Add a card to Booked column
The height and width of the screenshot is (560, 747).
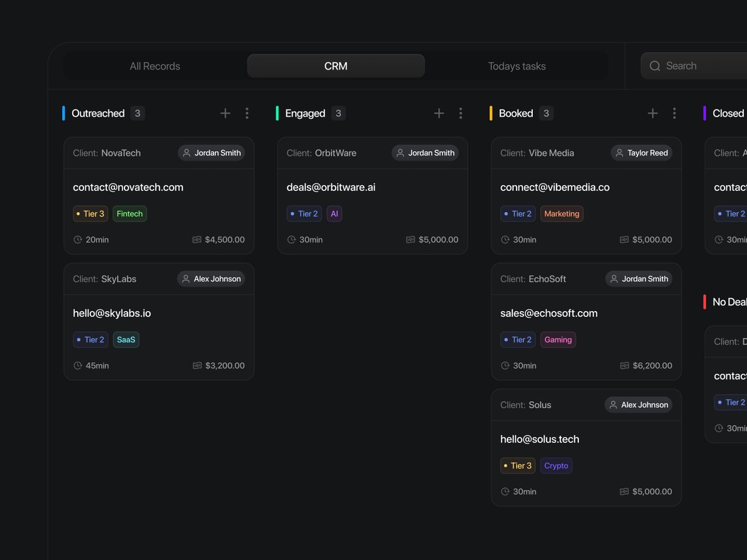(x=652, y=113)
